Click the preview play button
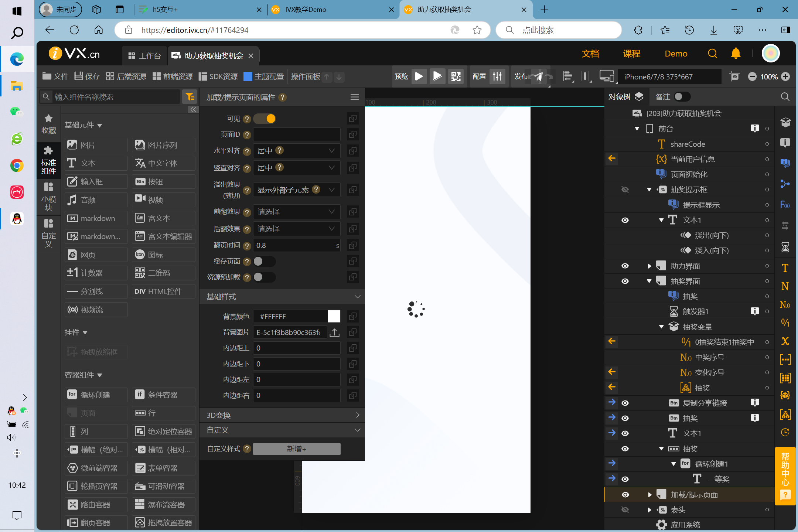This screenshot has height=532, width=798. pyautogui.click(x=419, y=76)
